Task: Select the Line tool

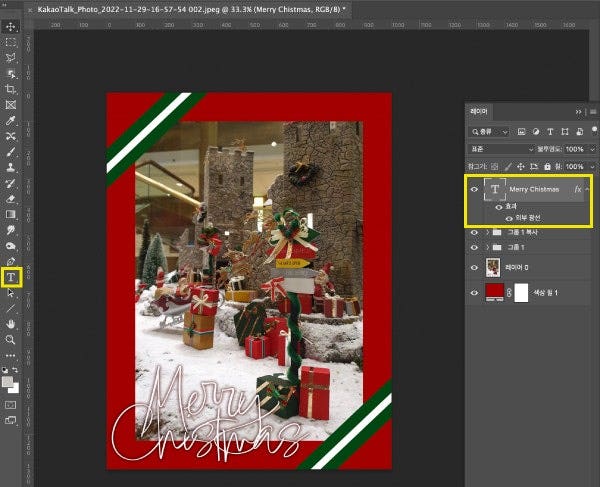Action: (11, 308)
